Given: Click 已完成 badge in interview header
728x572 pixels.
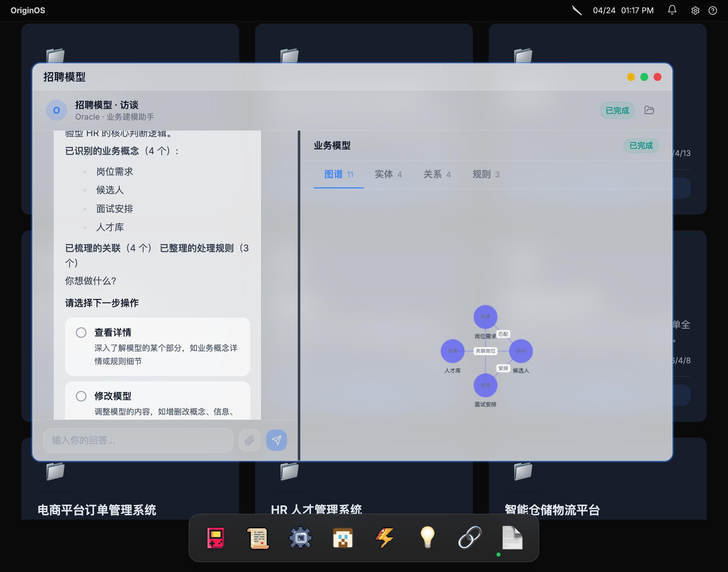Looking at the screenshot, I should [617, 110].
